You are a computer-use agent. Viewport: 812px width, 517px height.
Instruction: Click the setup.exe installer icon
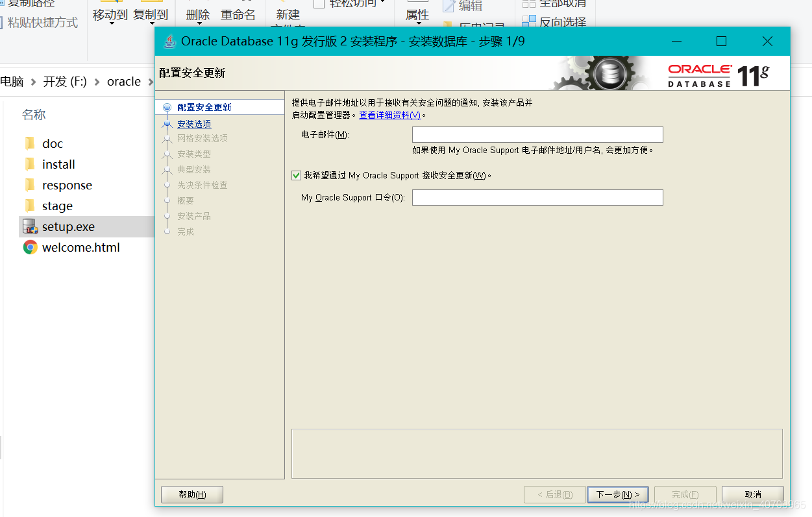[x=30, y=226]
